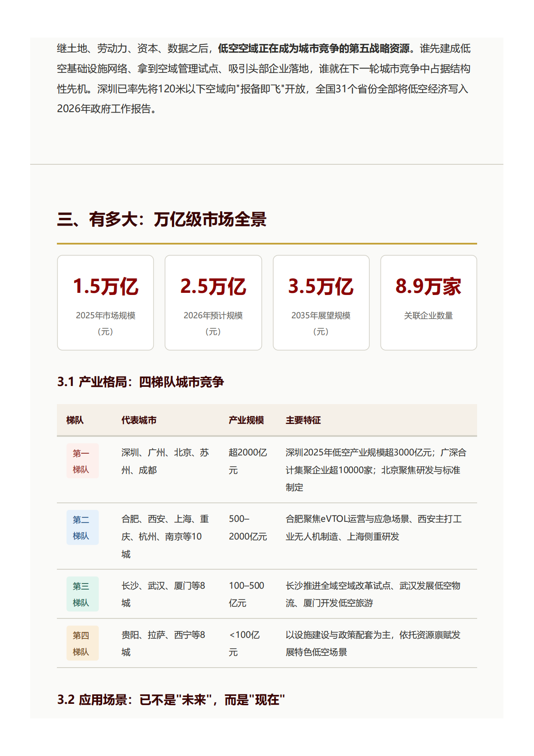Select the 8.9万家 enterprises figure
Screen dimensions: 534x756
click(428, 286)
